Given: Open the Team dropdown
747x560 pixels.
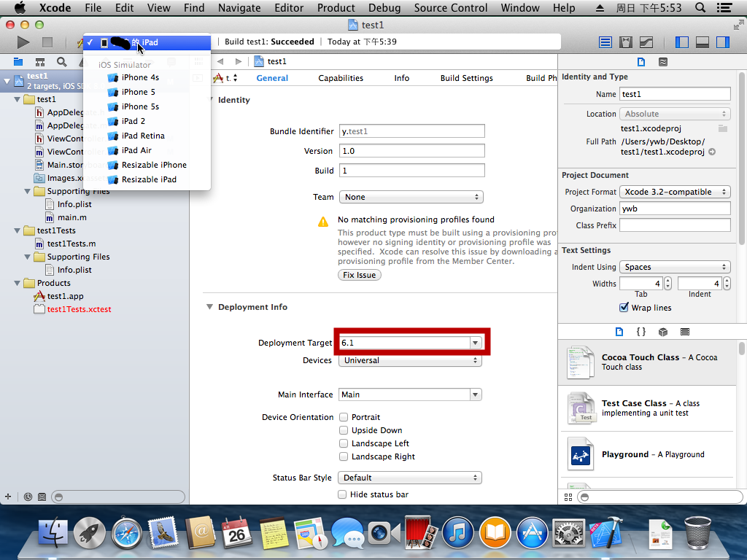Looking at the screenshot, I should tap(411, 197).
